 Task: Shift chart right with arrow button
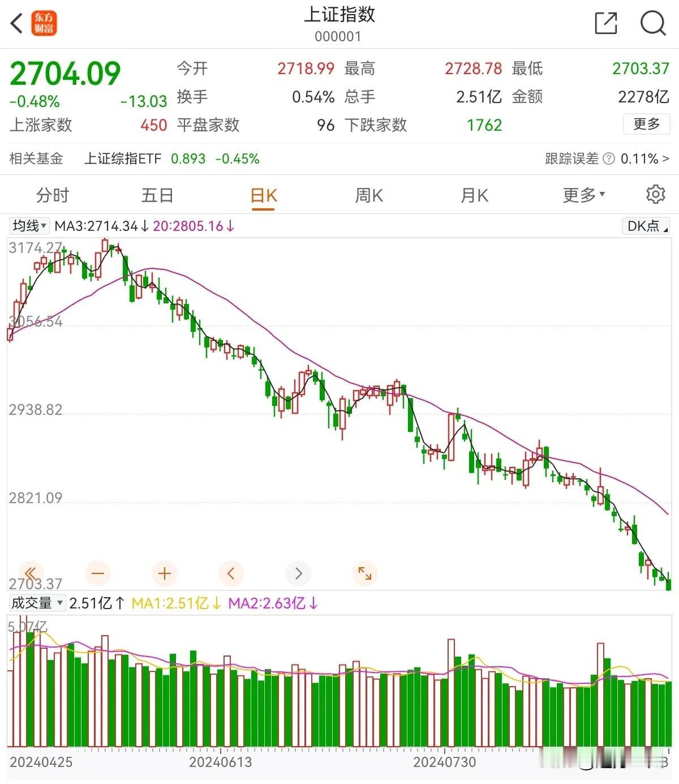298,573
